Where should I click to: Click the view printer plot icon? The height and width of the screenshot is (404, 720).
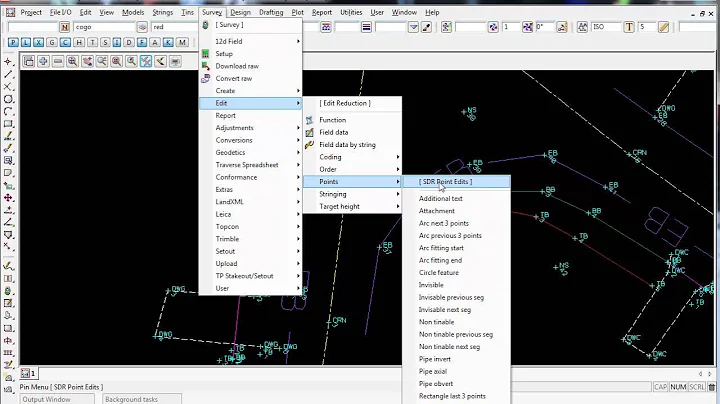[175, 61]
